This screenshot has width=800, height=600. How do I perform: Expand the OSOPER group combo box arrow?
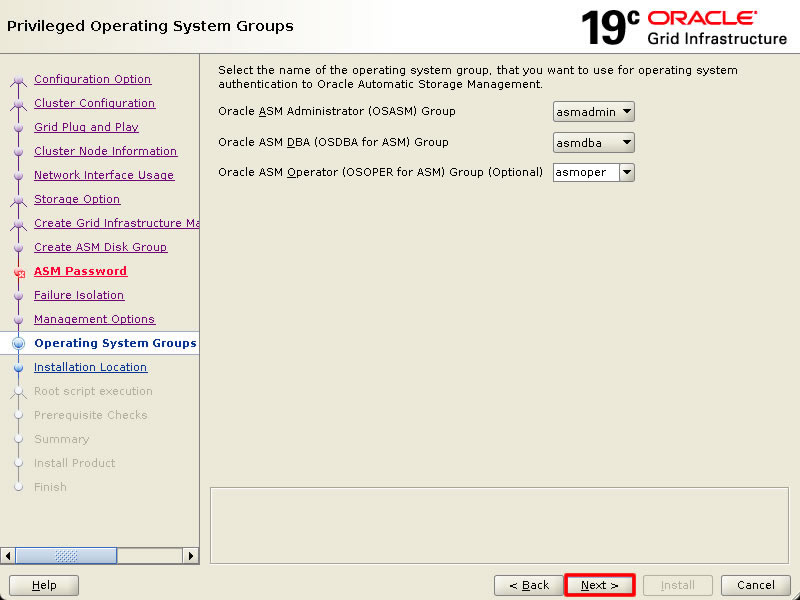pyautogui.click(x=627, y=172)
